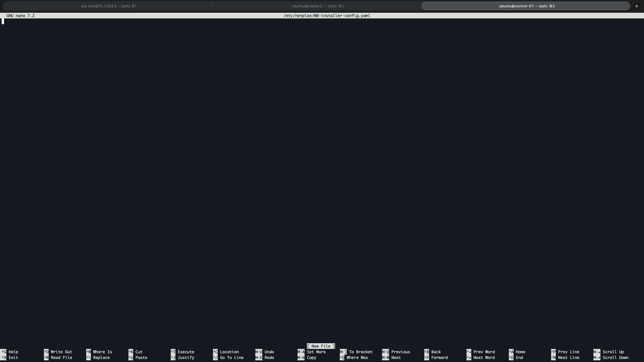Click the End shortcut label

(x=519, y=358)
